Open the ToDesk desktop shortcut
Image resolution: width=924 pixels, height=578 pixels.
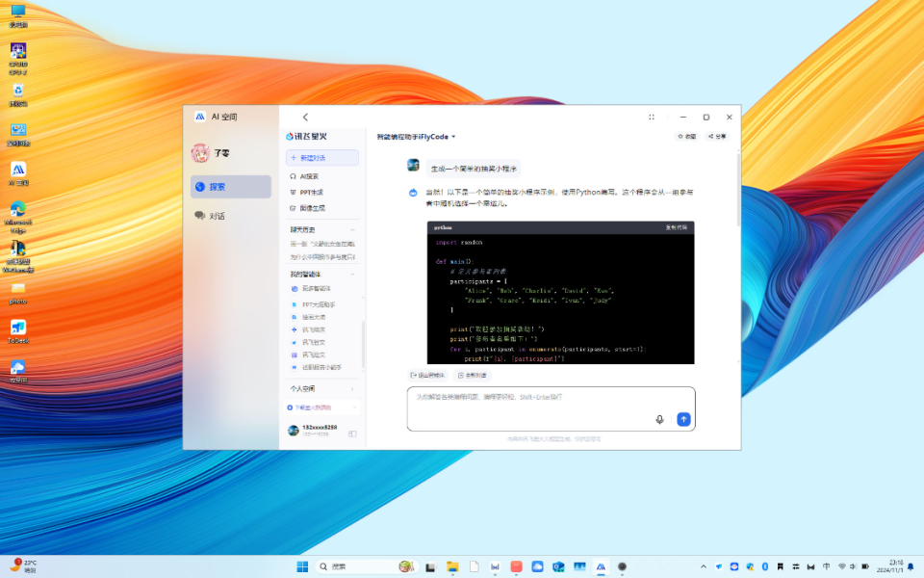coord(18,331)
